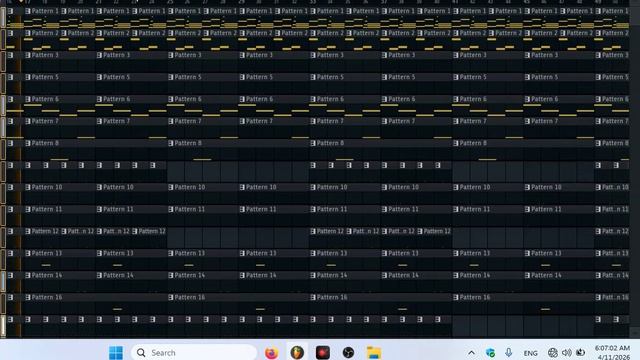Select the rightmost Pattern 5 clip label

pos(616,77)
